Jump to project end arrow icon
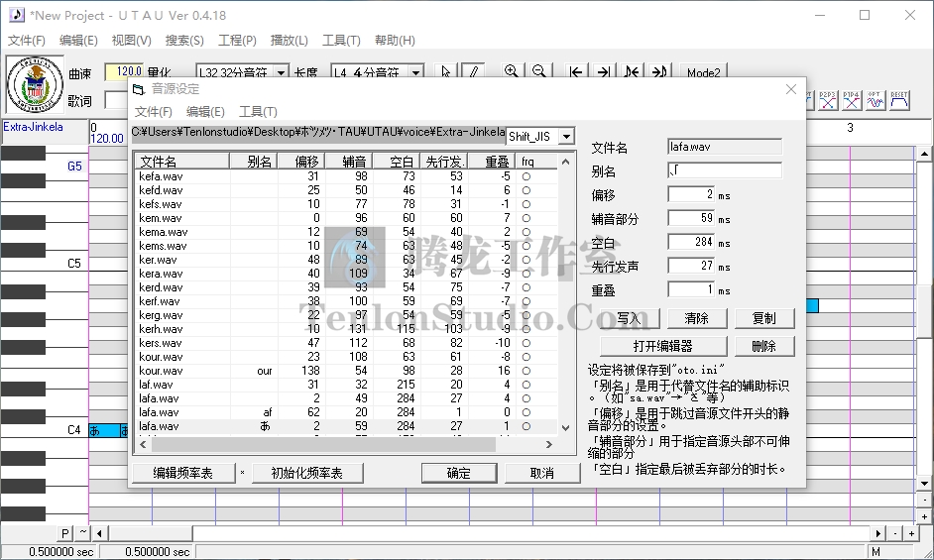 point(604,71)
